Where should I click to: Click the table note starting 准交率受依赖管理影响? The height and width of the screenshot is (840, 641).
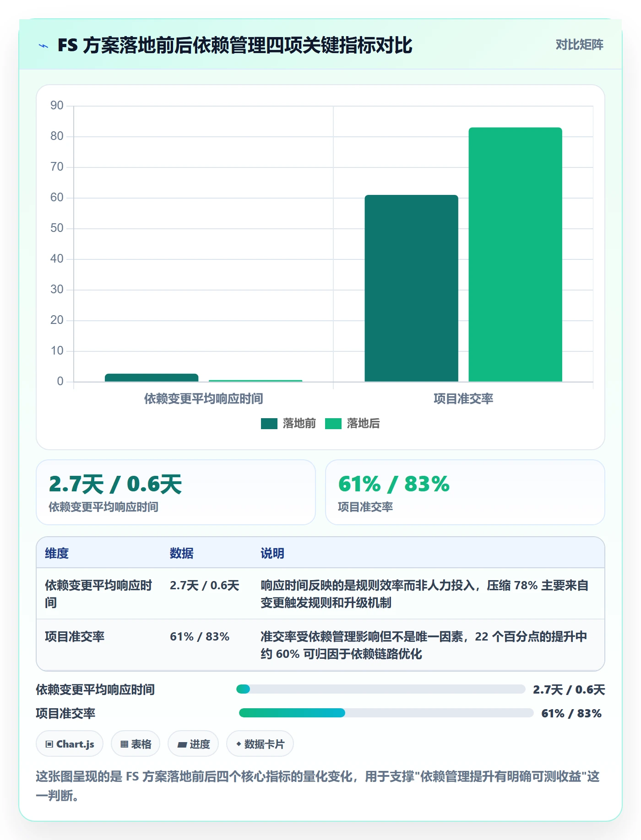(424, 645)
